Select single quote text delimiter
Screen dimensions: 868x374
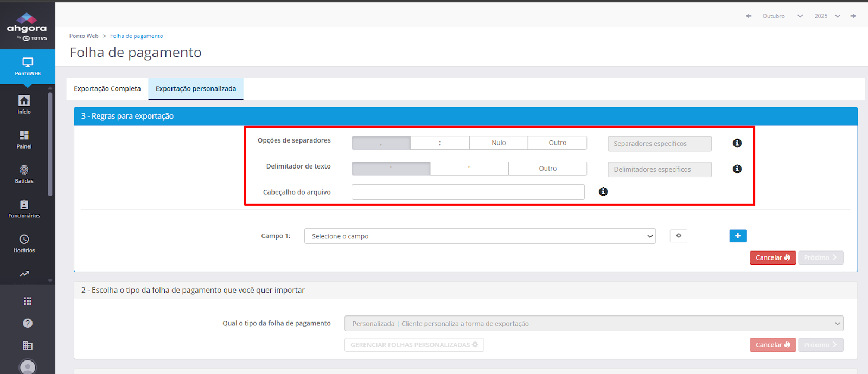391,169
